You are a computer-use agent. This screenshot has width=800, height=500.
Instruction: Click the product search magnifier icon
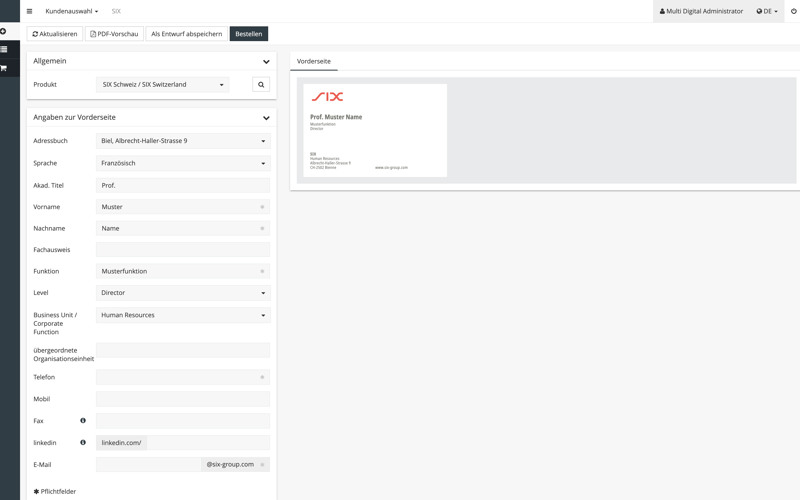pos(261,85)
